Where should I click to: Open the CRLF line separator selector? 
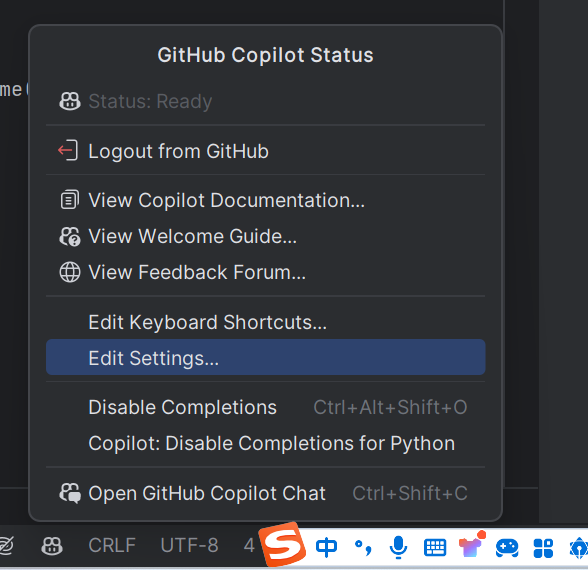tap(112, 546)
